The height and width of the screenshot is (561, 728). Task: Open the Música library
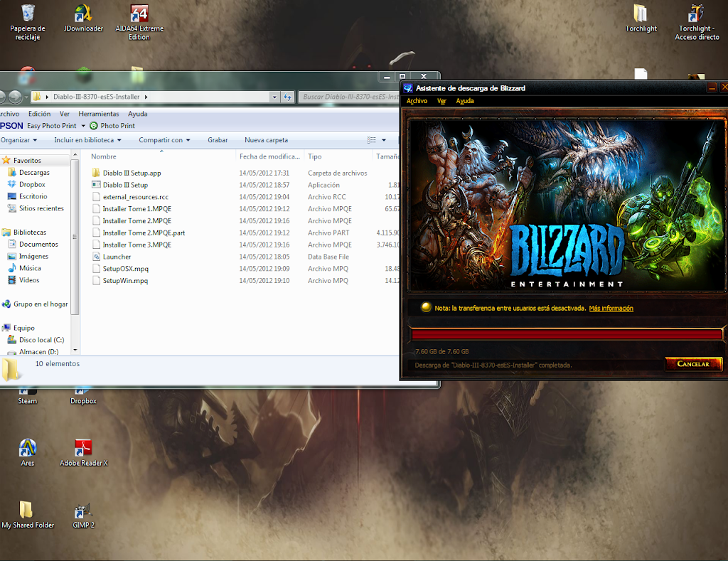click(x=30, y=268)
